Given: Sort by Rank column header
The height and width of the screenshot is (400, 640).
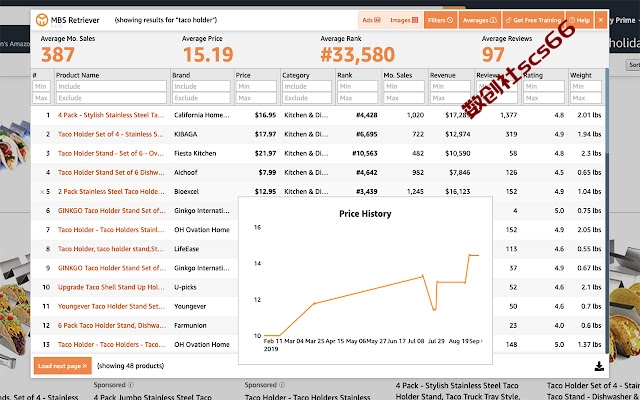Looking at the screenshot, I should pyautogui.click(x=345, y=75).
